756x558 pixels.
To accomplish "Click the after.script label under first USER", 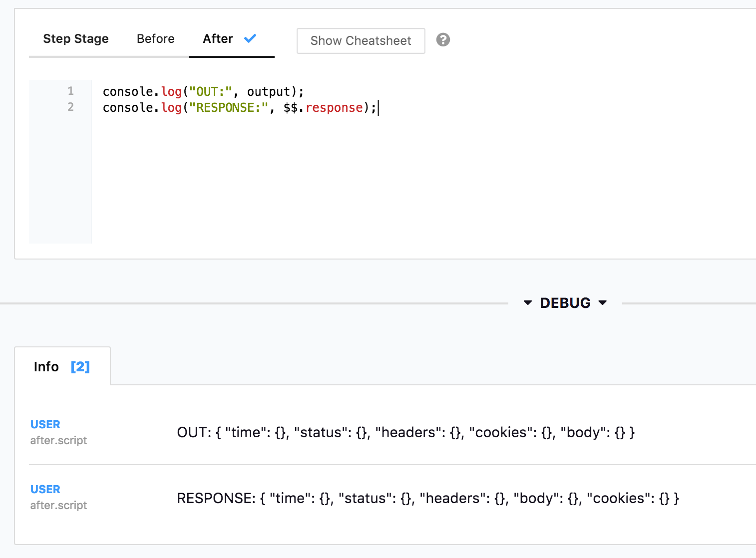I will click(58, 440).
